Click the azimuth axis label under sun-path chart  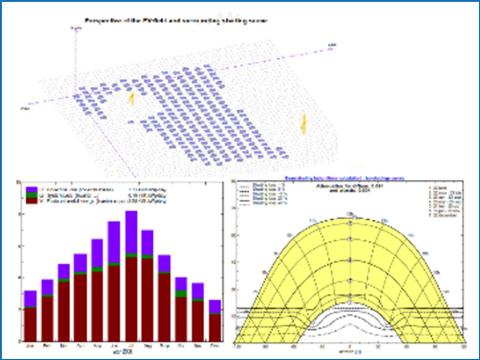click(x=349, y=352)
